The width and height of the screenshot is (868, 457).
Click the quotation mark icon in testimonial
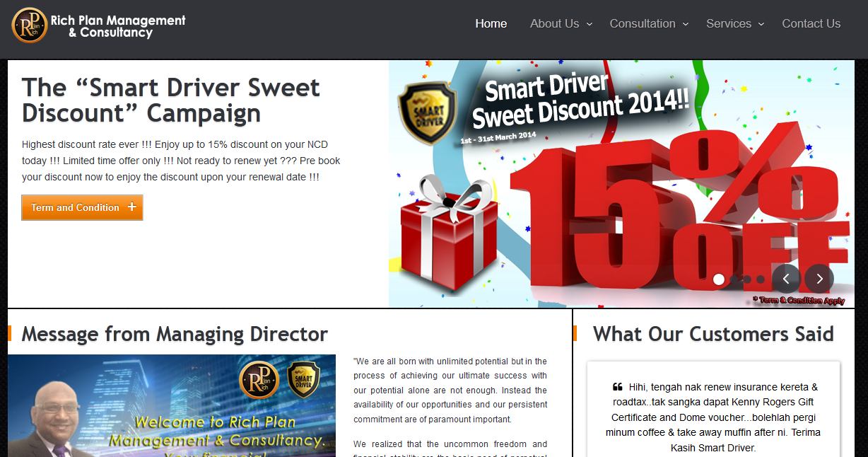coord(617,387)
